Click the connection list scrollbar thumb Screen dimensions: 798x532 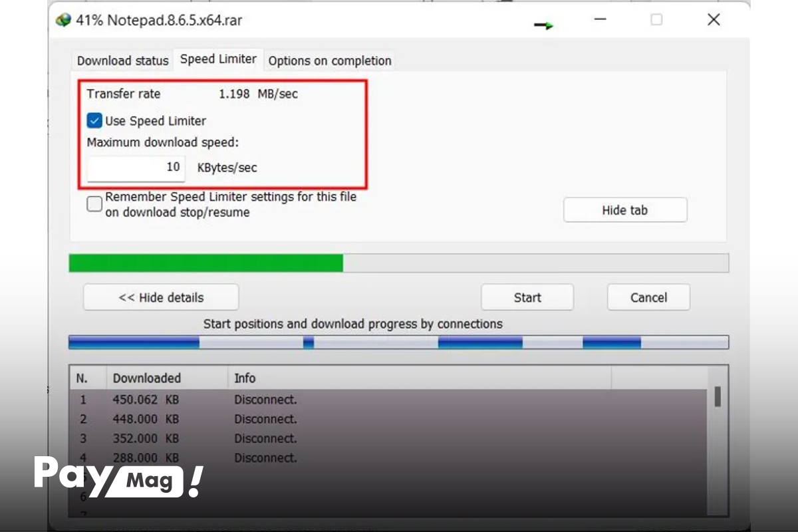[x=718, y=397]
